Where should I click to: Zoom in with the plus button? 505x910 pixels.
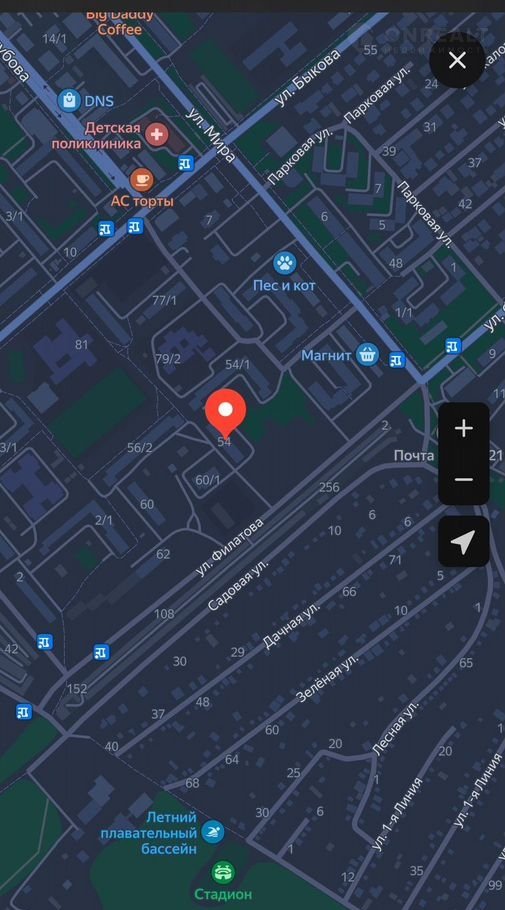[x=463, y=429]
